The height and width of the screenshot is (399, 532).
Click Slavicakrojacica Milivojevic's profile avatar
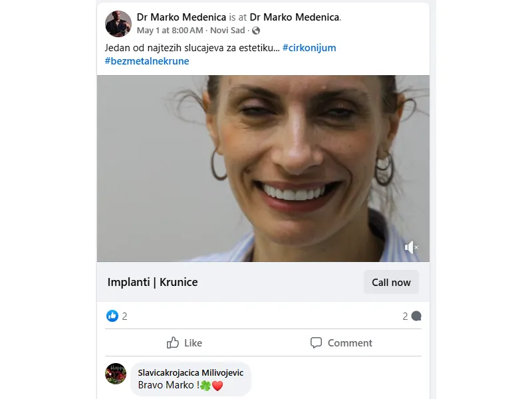click(116, 374)
